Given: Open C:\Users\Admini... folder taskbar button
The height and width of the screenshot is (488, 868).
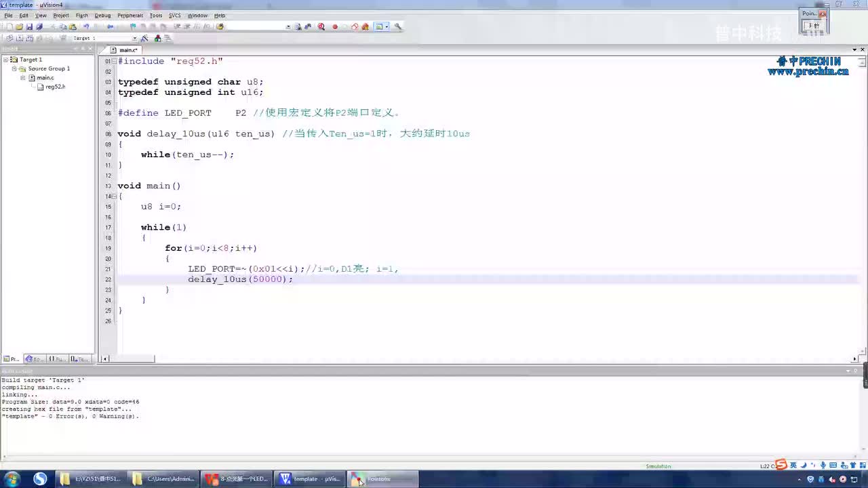Looking at the screenshot, I should click(163, 479).
